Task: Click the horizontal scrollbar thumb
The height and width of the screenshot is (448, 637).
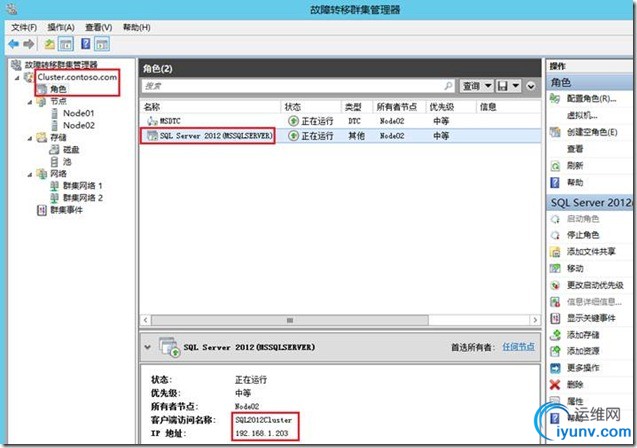Action: tap(290, 320)
